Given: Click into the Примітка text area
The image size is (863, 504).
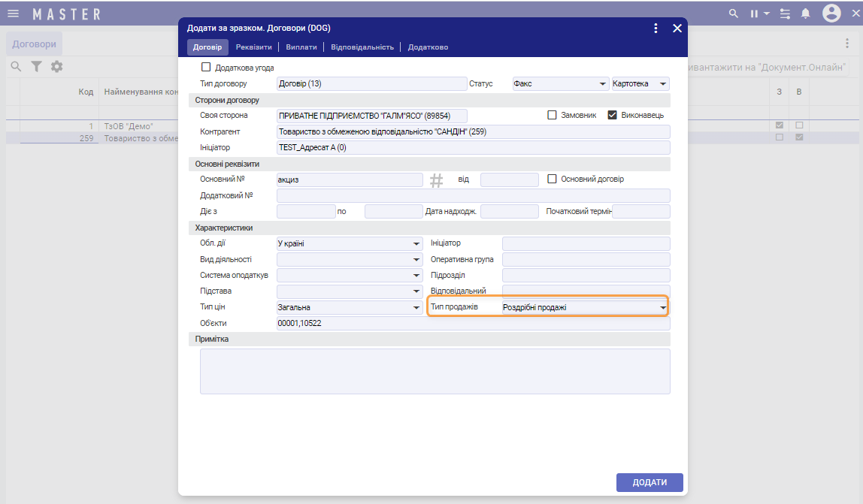Looking at the screenshot, I should (435, 371).
